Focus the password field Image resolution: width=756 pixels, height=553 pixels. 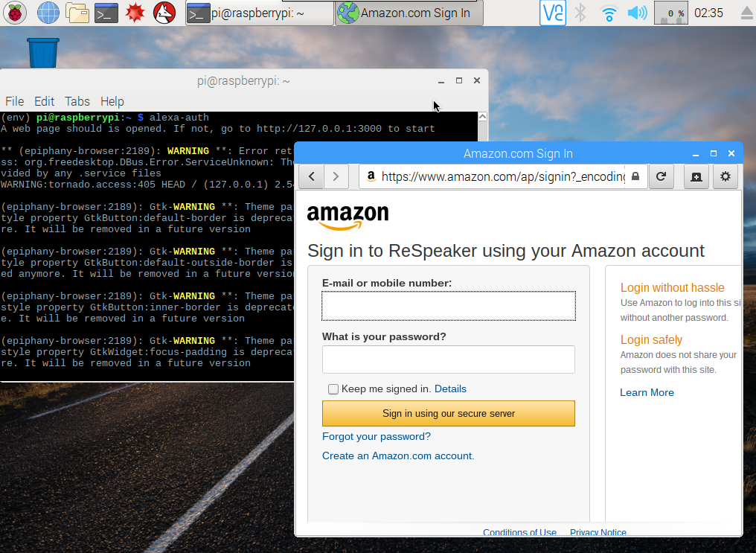(x=449, y=359)
